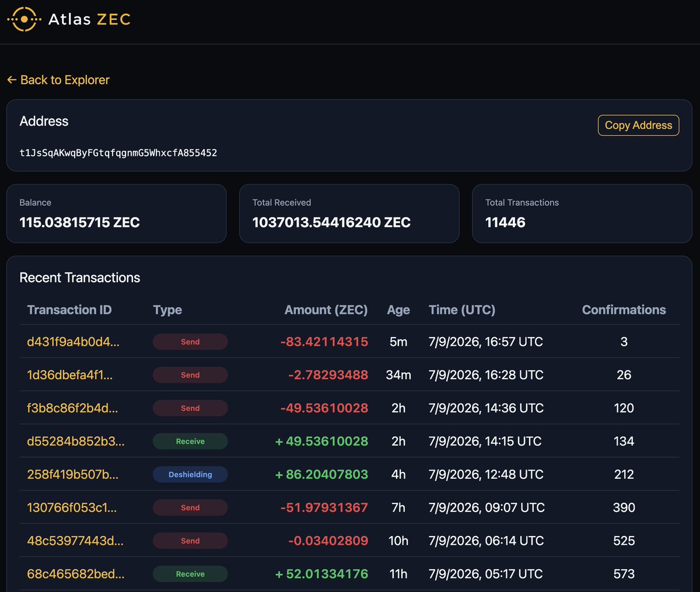The image size is (700, 592).
Task: Click confirmations value 573
Action: click(x=624, y=575)
